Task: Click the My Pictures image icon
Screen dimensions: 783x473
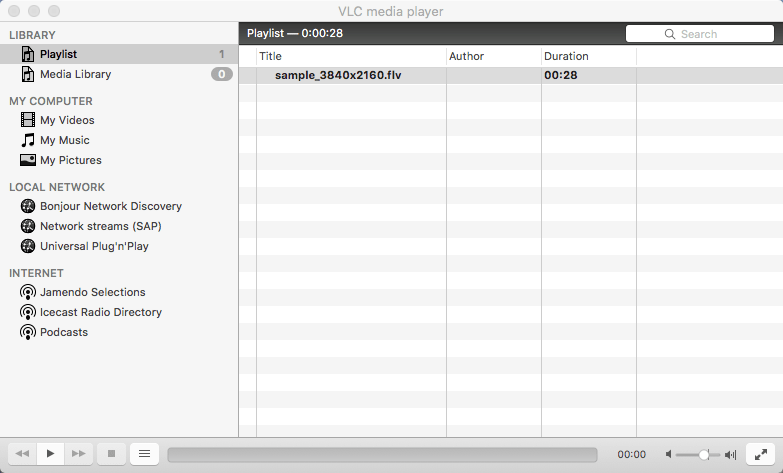Action: click(28, 160)
